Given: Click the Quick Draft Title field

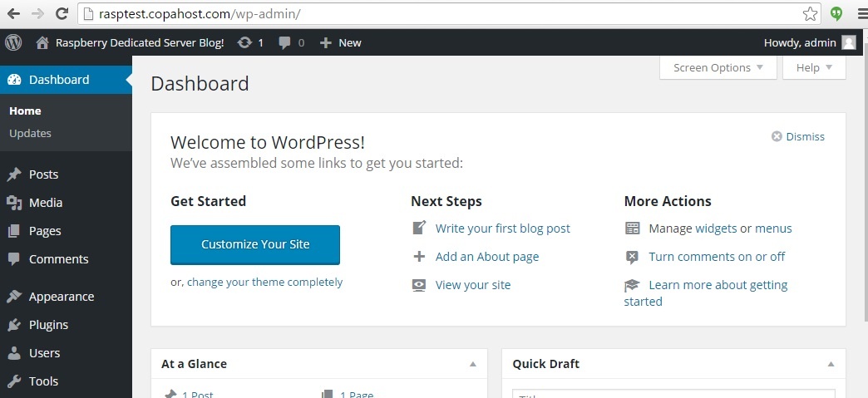Looking at the screenshot, I should [673, 394].
